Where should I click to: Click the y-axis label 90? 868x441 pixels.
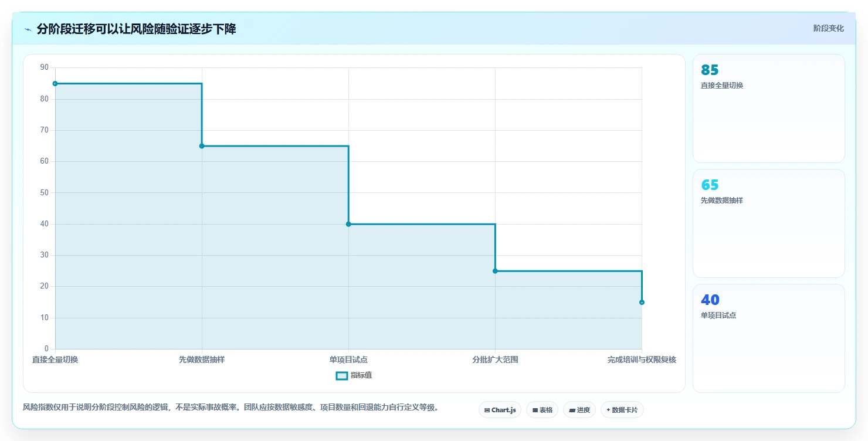tap(44, 67)
